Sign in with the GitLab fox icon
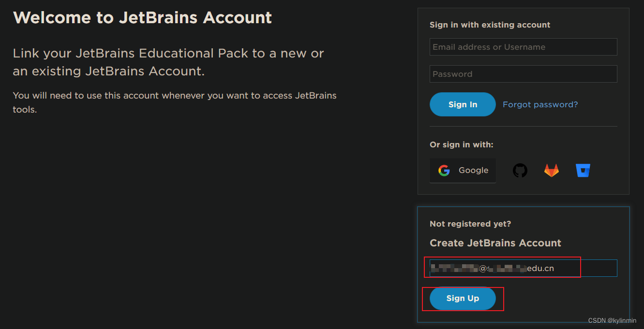This screenshot has width=644, height=329. tap(552, 171)
